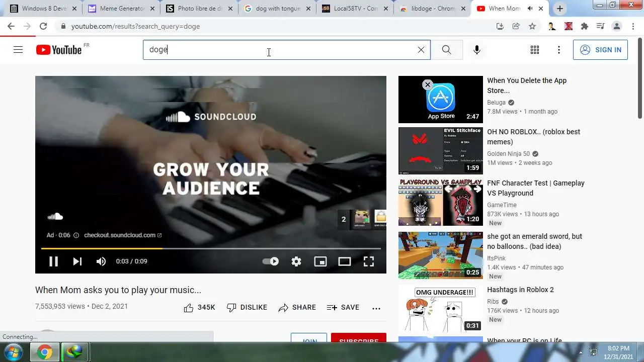The image size is (644, 362).
Task: Open the ad info icon
Action: (x=76, y=235)
